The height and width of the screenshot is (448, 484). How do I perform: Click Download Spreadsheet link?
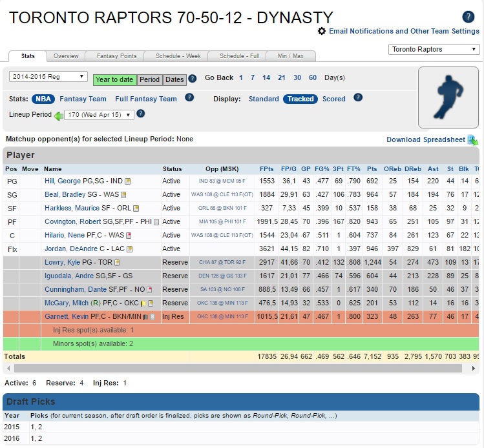pyautogui.click(x=426, y=139)
